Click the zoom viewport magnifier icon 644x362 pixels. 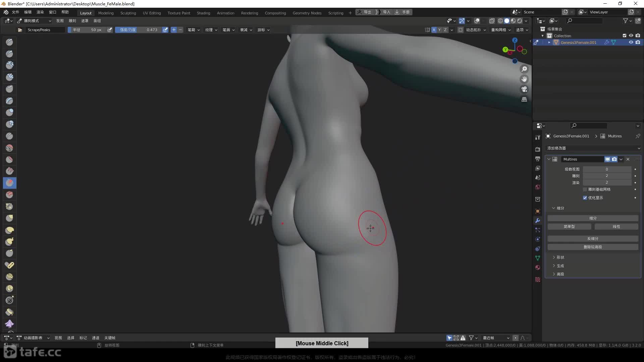point(524,69)
